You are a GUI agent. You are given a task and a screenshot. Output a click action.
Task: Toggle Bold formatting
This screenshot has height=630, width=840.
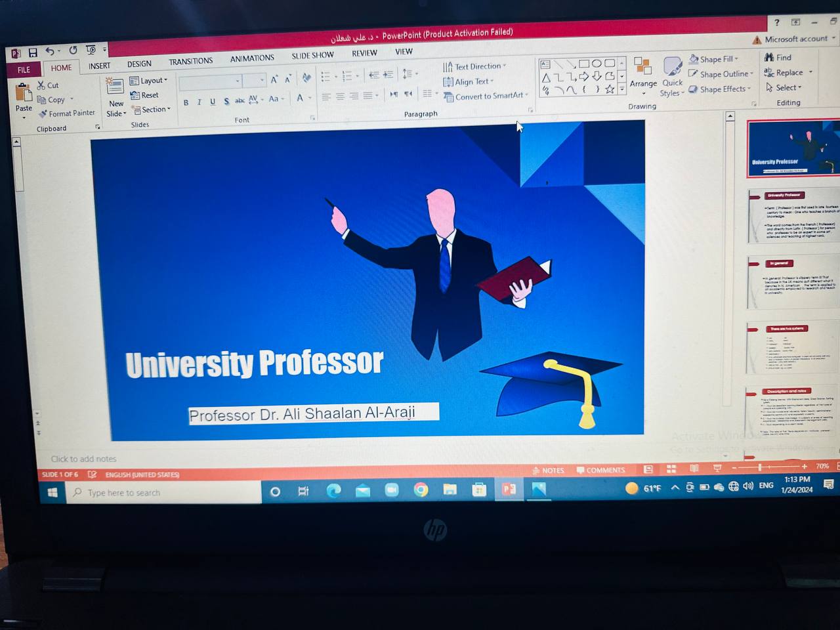coord(186,102)
